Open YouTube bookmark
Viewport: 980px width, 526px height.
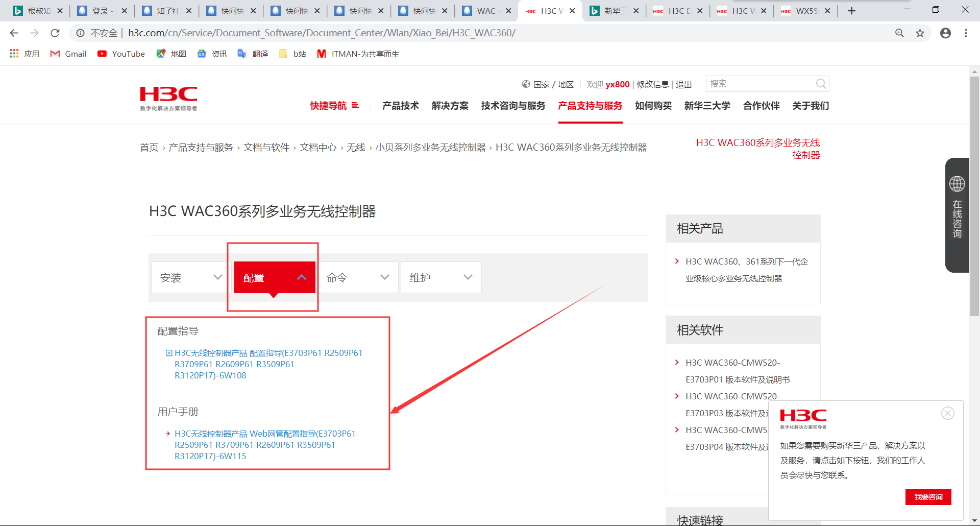(121, 54)
